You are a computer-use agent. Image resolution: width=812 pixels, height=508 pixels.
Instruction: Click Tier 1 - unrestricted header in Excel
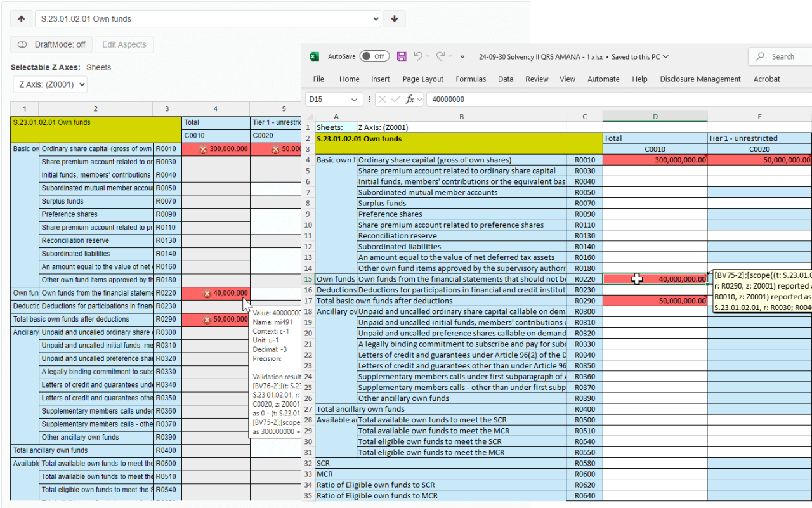click(x=759, y=138)
